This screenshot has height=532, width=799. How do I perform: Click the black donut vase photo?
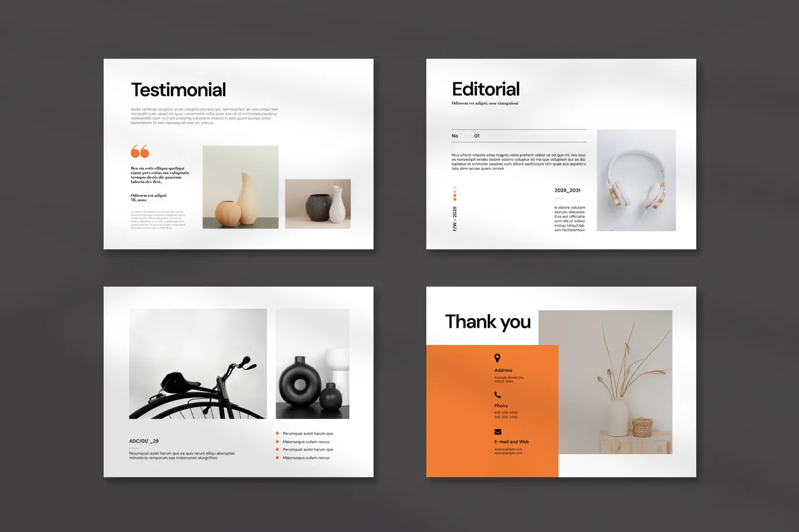click(313, 364)
